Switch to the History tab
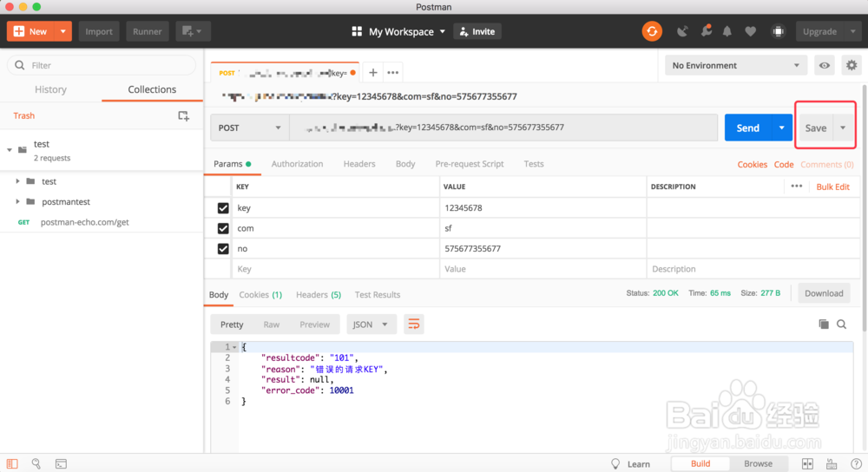Image resolution: width=868 pixels, height=472 pixels. [x=51, y=89]
